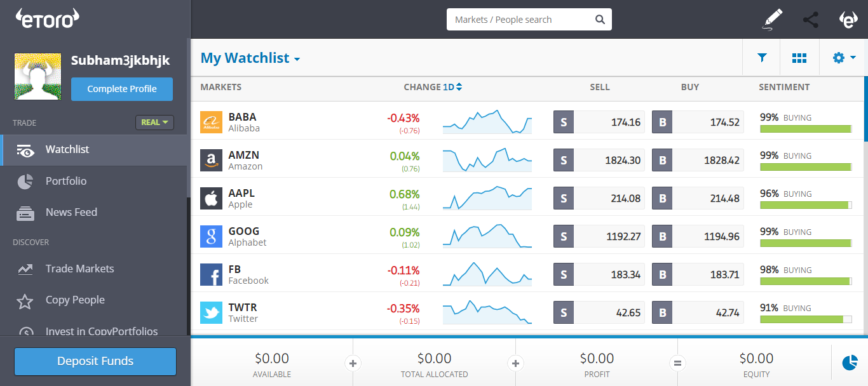Click the $0.00 Equity value

click(756, 359)
